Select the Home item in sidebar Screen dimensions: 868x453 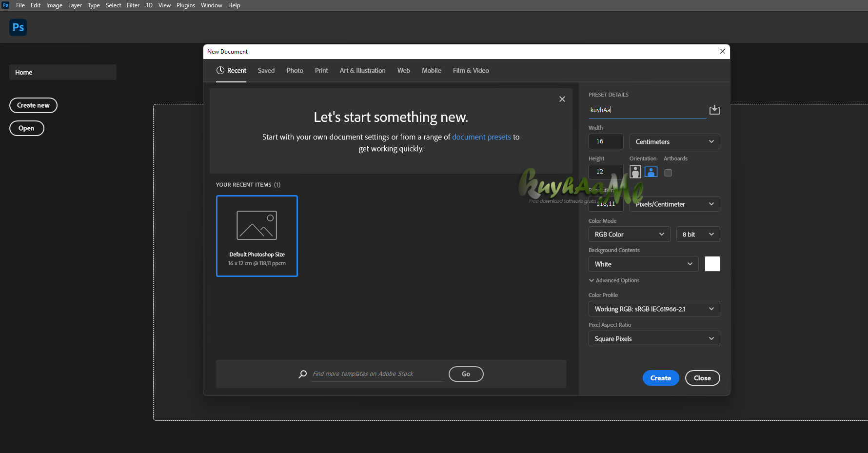pyautogui.click(x=63, y=72)
